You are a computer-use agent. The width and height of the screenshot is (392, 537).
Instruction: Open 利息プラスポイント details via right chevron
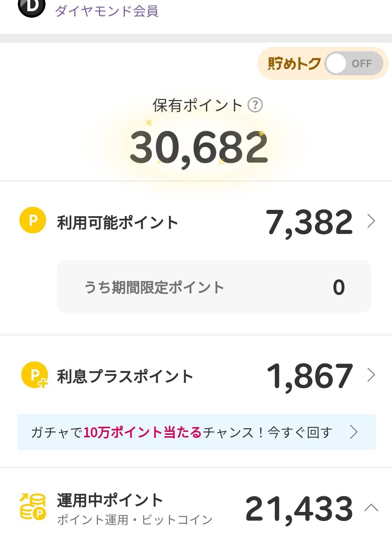tap(371, 375)
